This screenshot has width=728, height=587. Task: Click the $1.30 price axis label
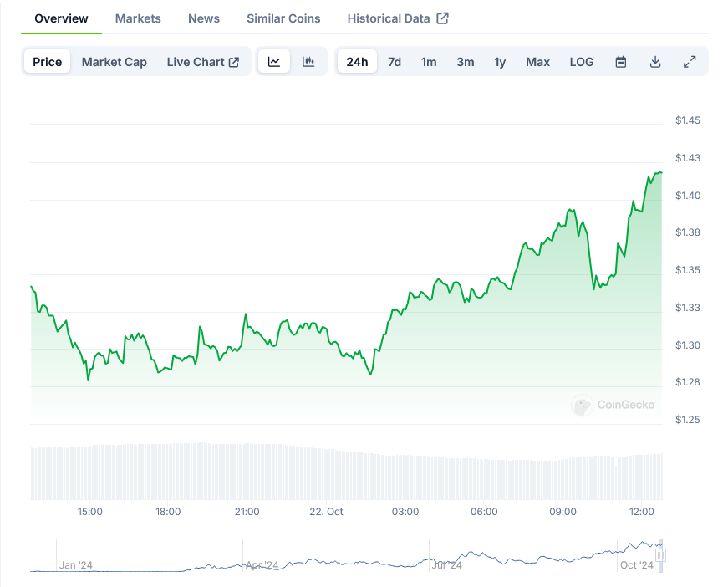(x=688, y=345)
